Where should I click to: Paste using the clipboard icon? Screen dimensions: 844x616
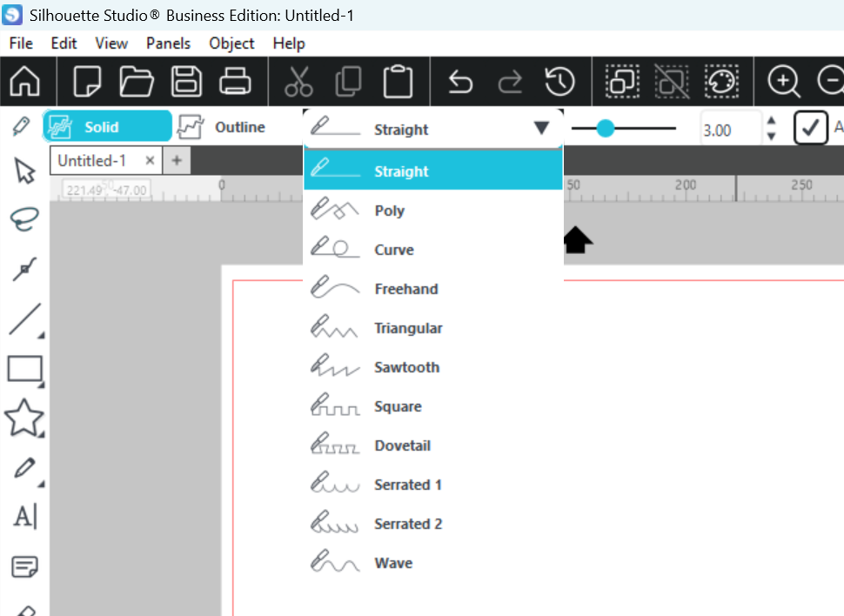(398, 82)
